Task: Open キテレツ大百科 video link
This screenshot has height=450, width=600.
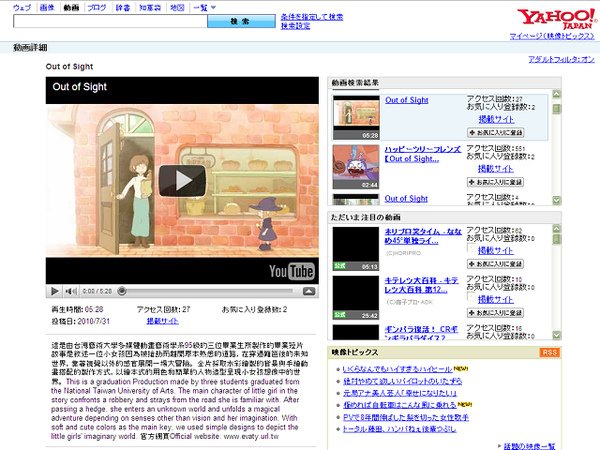Action: [x=421, y=285]
